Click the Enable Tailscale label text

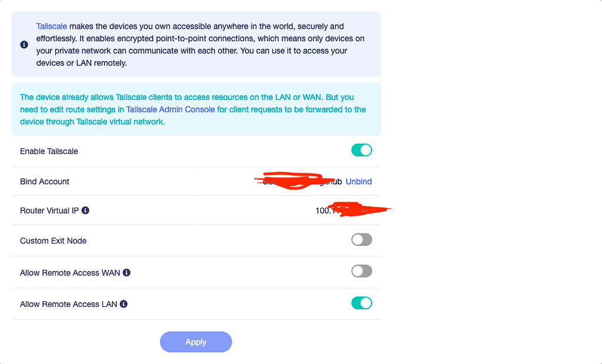49,151
